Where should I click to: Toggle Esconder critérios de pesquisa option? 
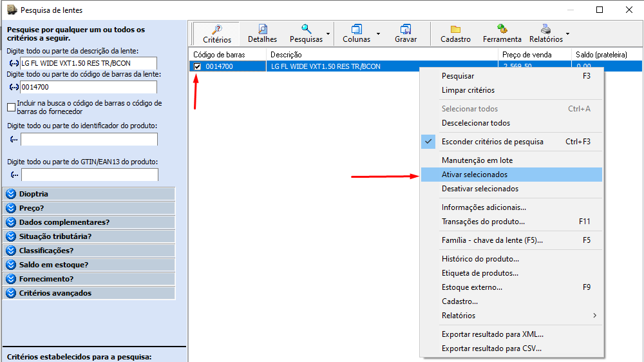tap(492, 142)
